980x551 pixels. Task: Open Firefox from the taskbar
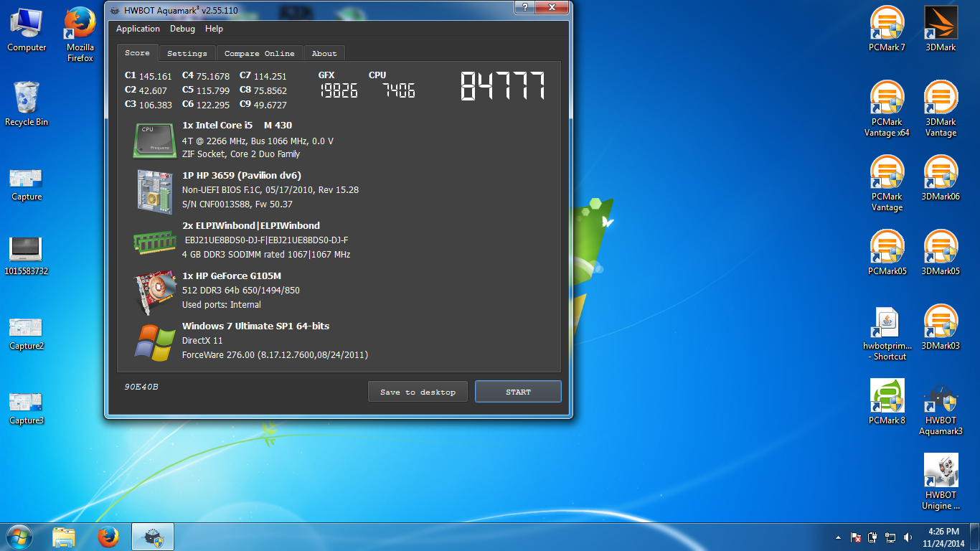point(108,537)
